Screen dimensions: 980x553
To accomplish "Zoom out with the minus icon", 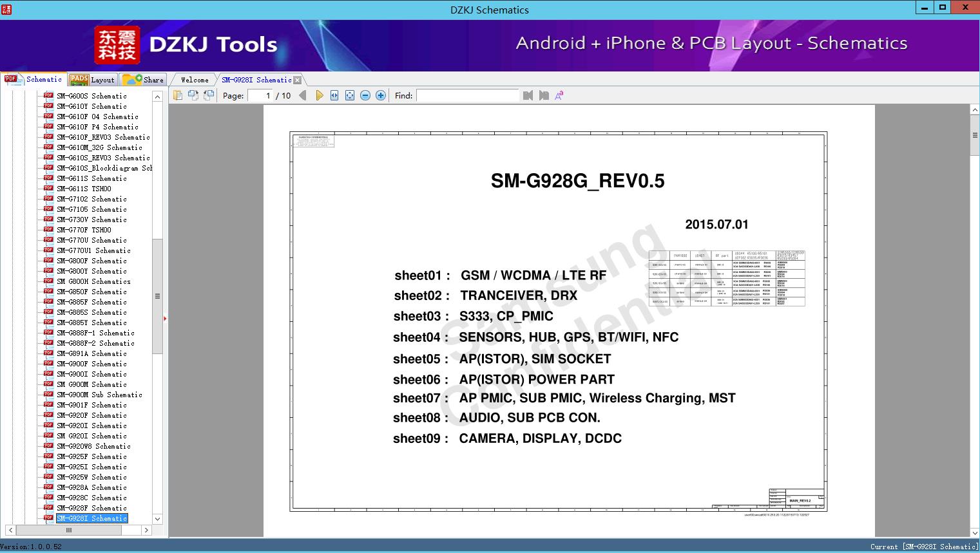I will [365, 95].
